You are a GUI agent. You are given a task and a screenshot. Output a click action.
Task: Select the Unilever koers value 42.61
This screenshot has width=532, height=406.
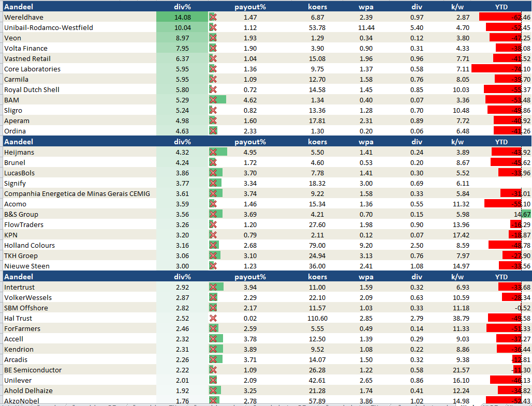(x=317, y=380)
